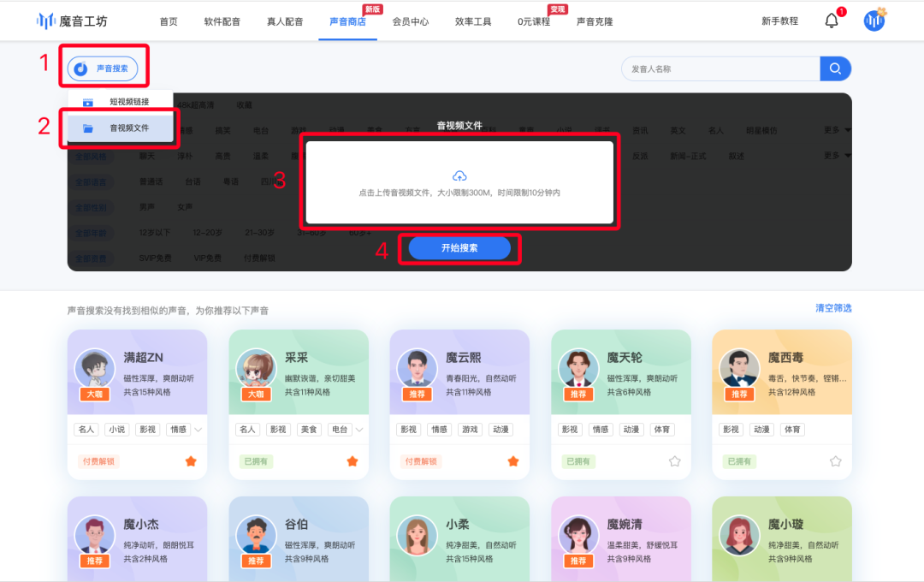This screenshot has width=924, height=582.
Task: Favorite 魔天轮 with empty star
Action: click(x=675, y=461)
